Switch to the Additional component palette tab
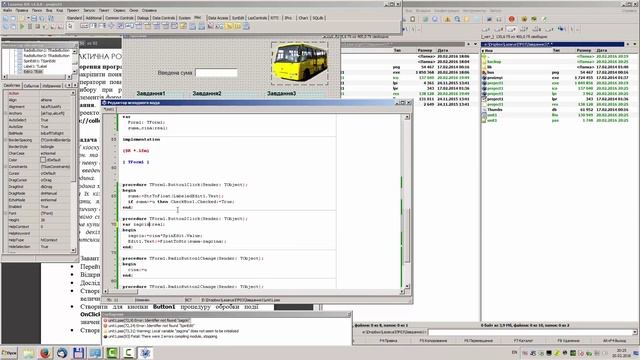 (93, 18)
